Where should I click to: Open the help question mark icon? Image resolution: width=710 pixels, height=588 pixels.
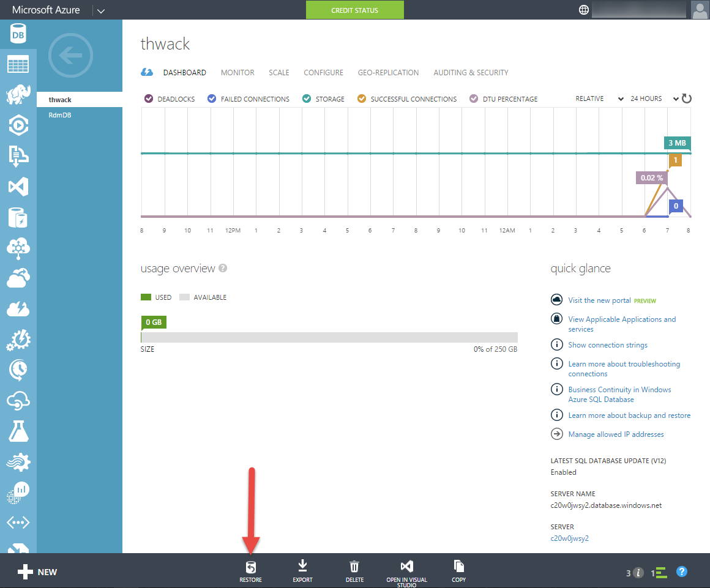[682, 571]
